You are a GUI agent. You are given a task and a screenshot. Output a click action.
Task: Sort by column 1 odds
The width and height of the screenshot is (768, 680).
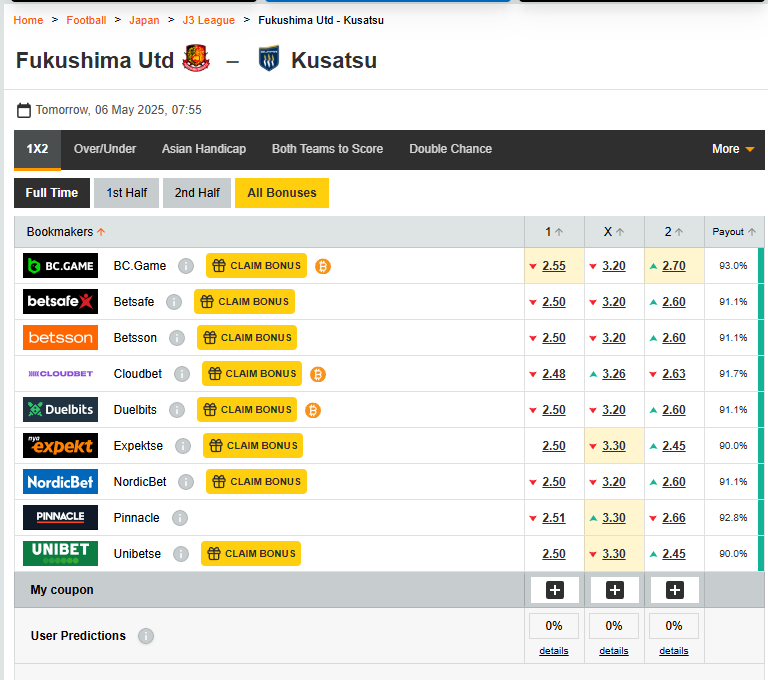click(554, 232)
